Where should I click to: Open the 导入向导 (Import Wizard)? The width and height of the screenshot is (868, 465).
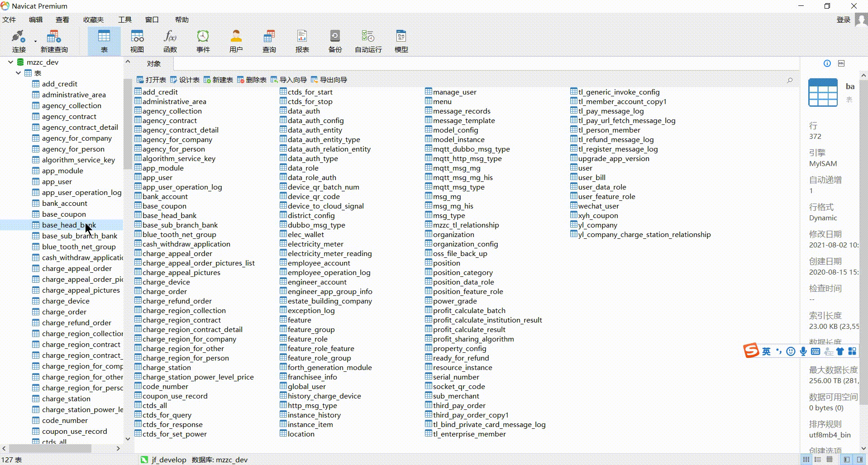[x=289, y=80]
